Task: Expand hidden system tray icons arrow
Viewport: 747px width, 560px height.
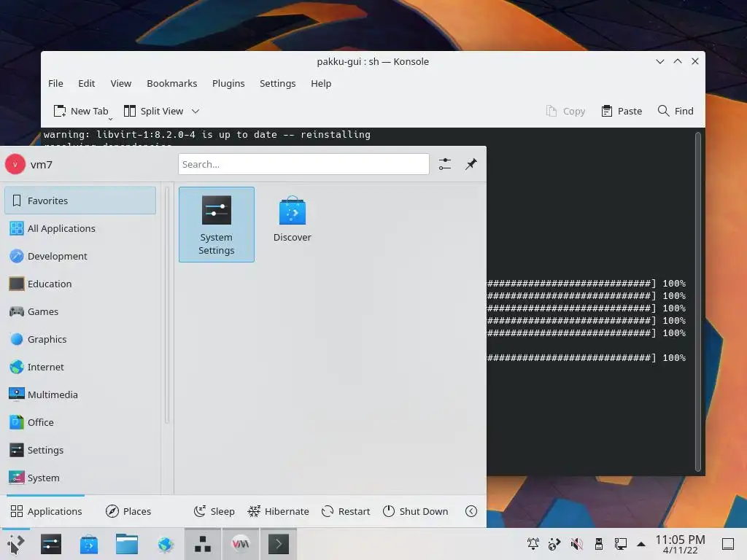Action: [x=641, y=544]
